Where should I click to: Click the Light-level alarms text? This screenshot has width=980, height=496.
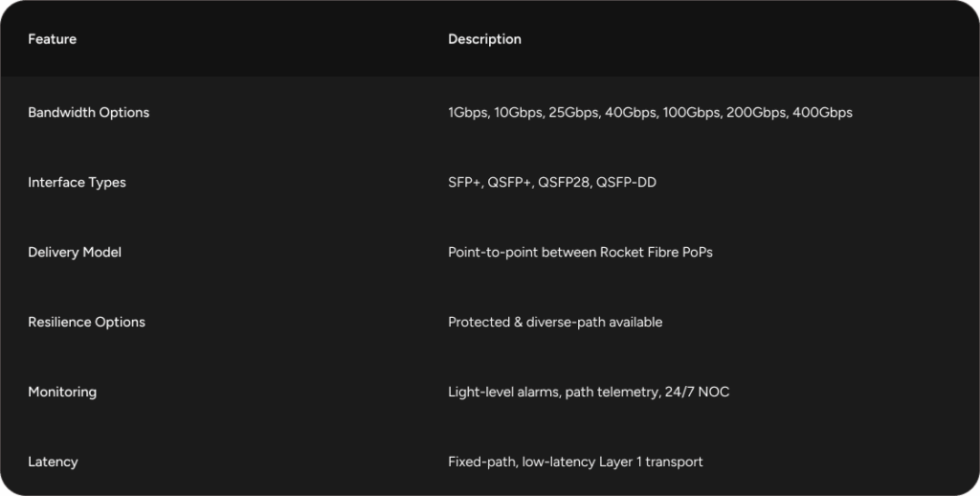503,392
